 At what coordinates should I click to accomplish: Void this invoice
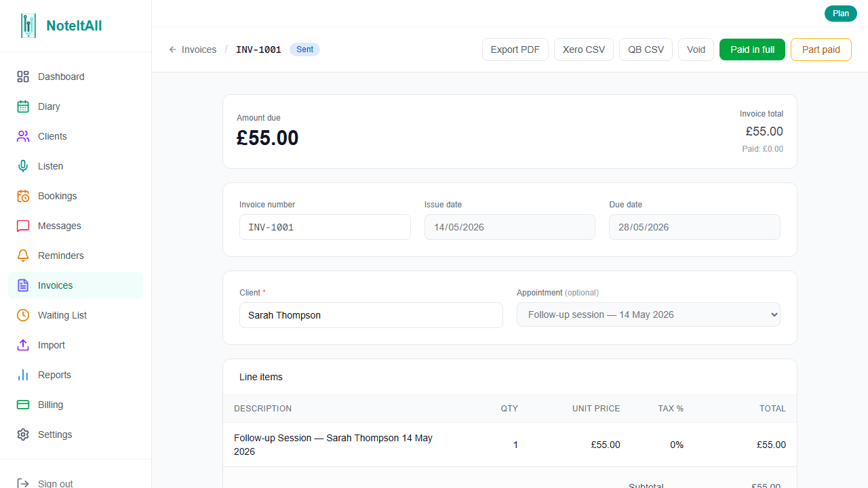696,49
